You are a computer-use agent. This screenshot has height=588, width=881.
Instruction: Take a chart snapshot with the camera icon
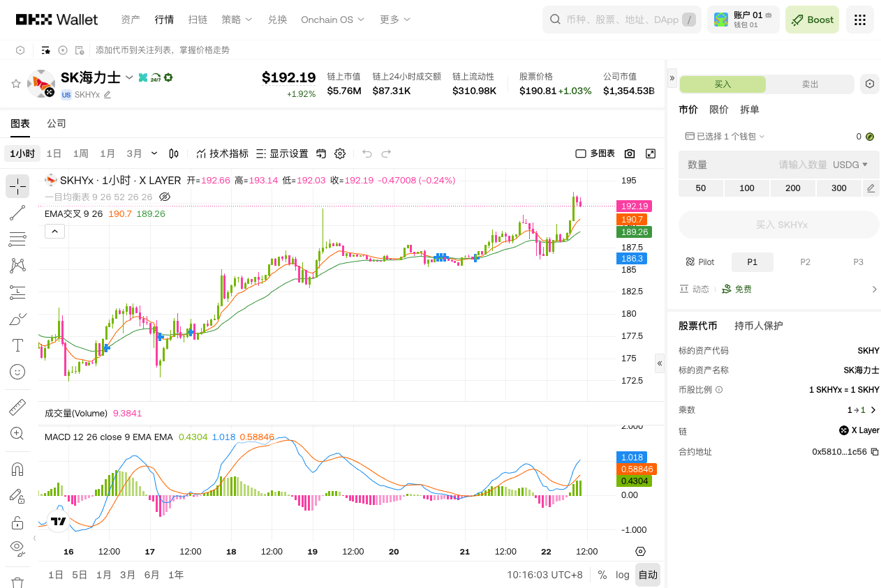click(630, 153)
